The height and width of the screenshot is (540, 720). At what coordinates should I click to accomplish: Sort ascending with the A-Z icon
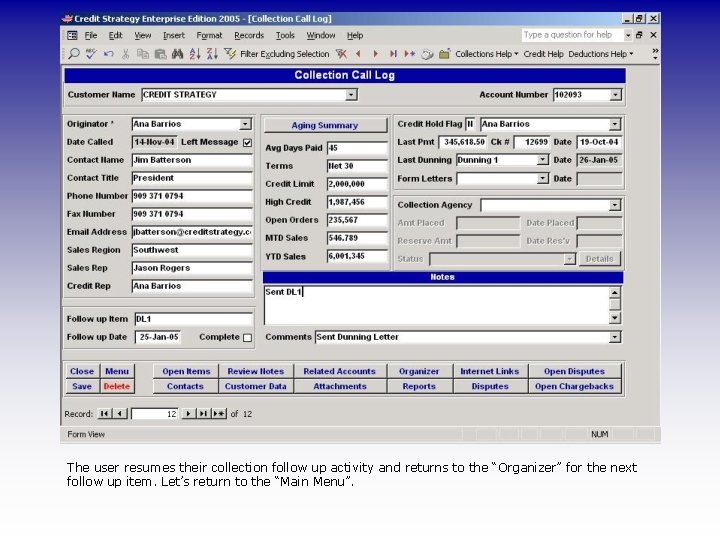coord(195,54)
